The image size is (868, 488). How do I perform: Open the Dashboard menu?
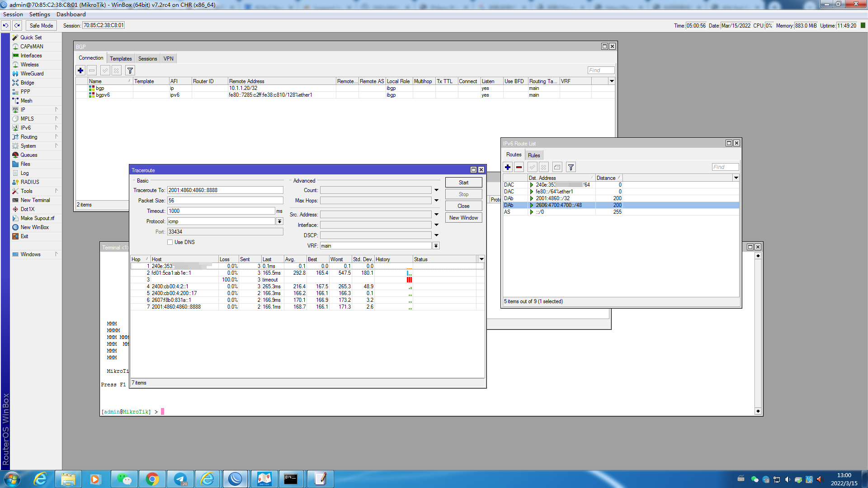(71, 14)
